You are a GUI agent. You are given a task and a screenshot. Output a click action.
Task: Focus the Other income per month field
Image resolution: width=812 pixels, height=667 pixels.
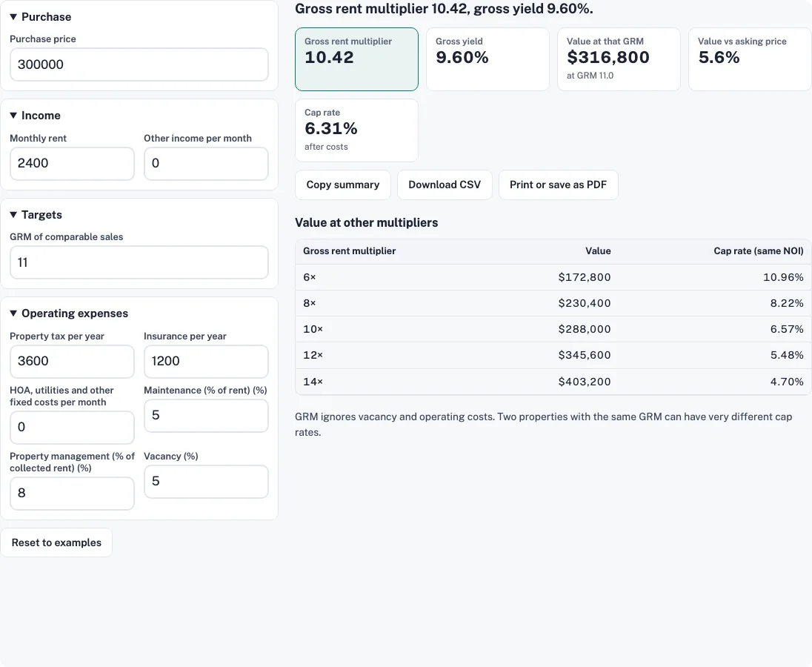[206, 163]
